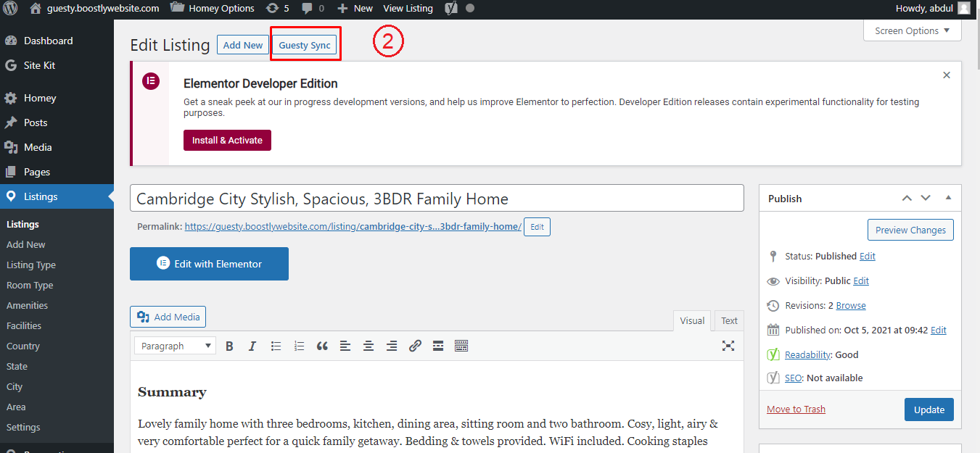Open Pages in the sidebar
The width and height of the screenshot is (980, 453).
tap(37, 172)
